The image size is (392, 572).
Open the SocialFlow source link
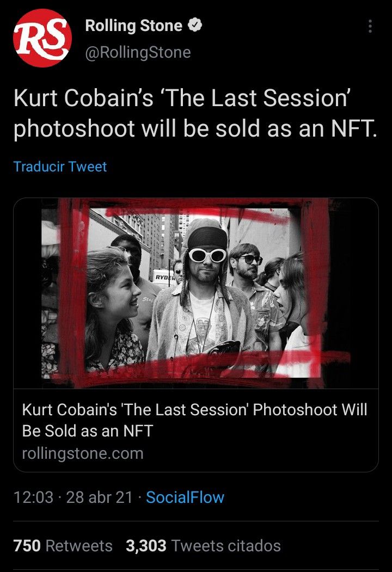185,497
